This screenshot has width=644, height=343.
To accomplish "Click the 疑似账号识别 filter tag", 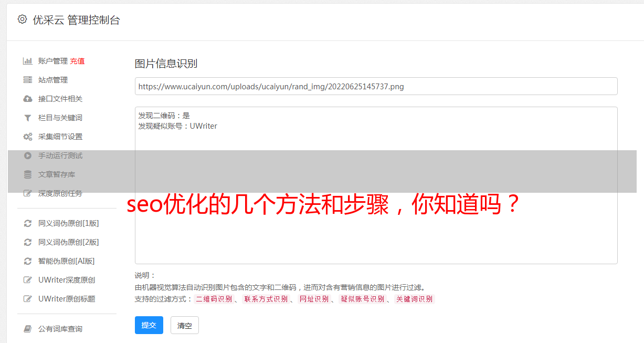I will (362, 299).
